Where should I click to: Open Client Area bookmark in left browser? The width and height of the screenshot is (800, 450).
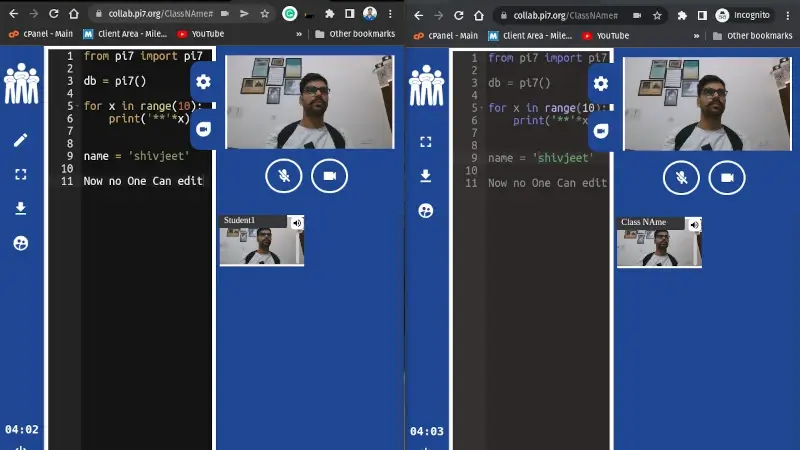pyautogui.click(x=126, y=34)
